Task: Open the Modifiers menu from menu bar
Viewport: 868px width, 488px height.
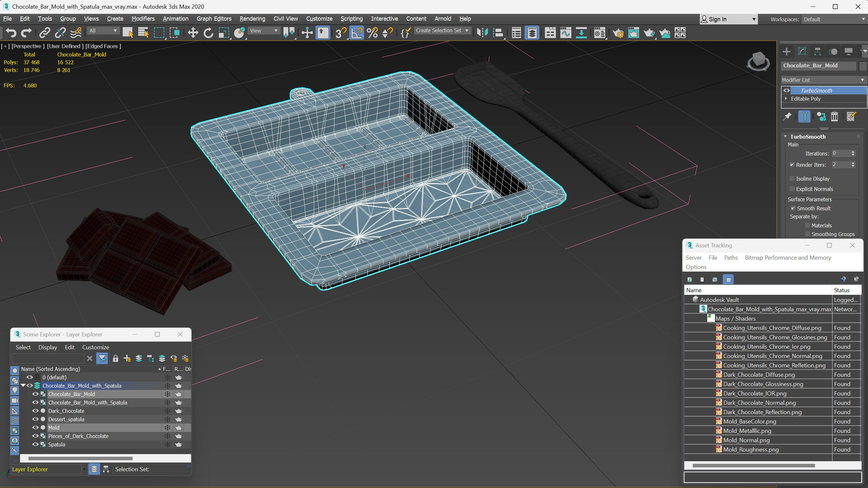Action: click(x=143, y=18)
